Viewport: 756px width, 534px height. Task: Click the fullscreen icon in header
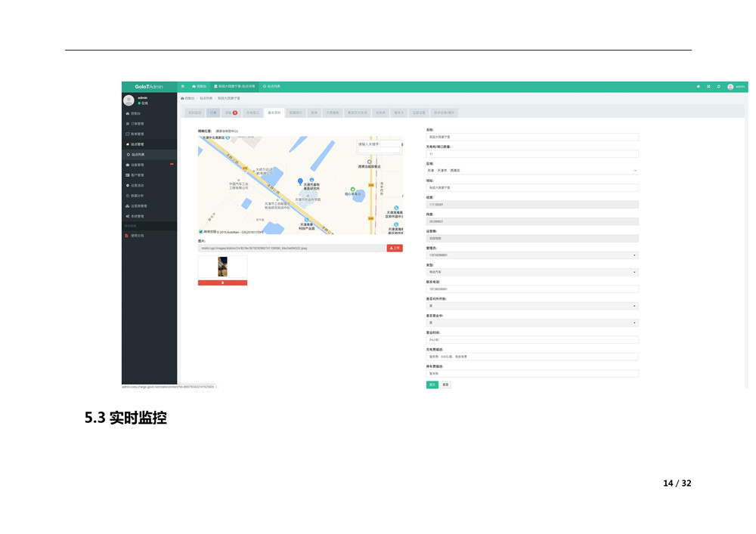click(708, 86)
